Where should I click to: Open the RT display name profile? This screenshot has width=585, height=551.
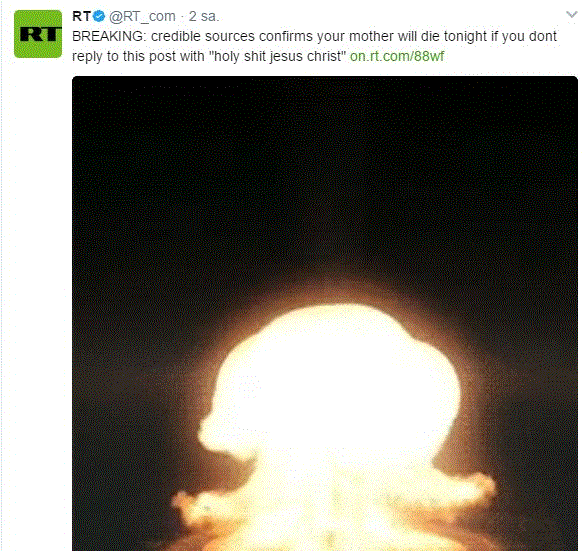tap(82, 16)
